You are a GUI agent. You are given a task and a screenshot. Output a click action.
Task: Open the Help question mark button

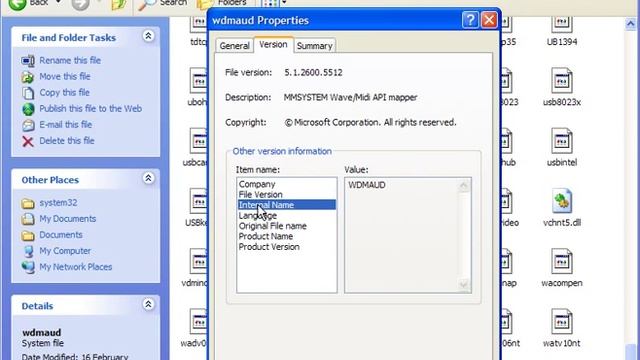tap(470, 20)
